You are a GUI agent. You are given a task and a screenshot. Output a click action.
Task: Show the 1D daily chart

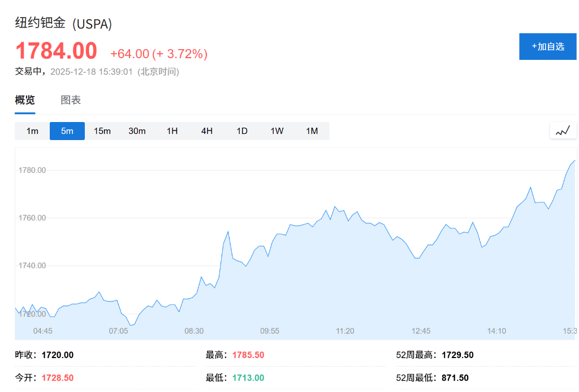point(242,131)
